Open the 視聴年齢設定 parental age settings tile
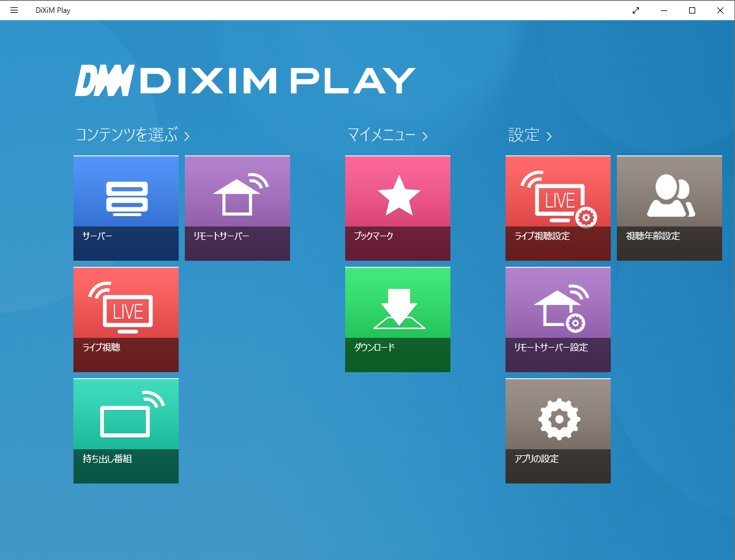The height and width of the screenshot is (560, 735). click(669, 208)
